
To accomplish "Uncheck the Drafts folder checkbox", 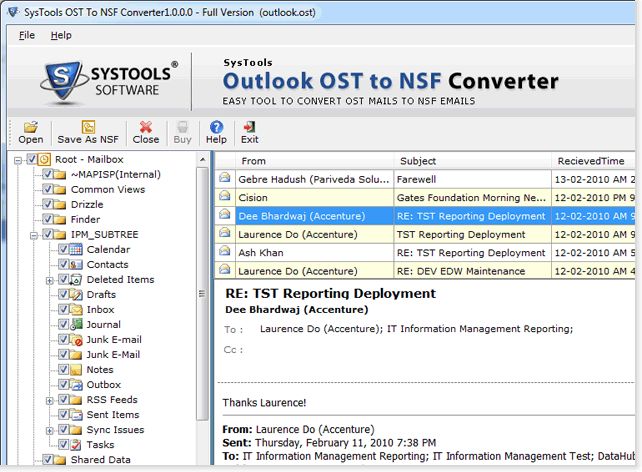I will (63, 295).
